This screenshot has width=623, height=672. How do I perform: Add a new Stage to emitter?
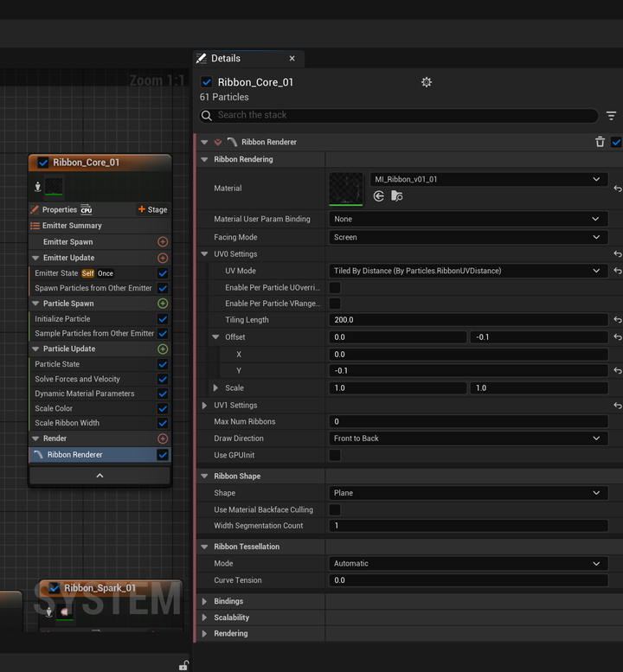tap(152, 209)
